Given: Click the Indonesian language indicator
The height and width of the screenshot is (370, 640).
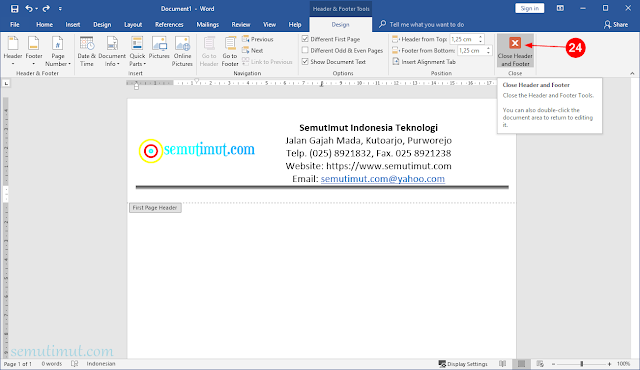Looking at the screenshot, I should point(101,364).
